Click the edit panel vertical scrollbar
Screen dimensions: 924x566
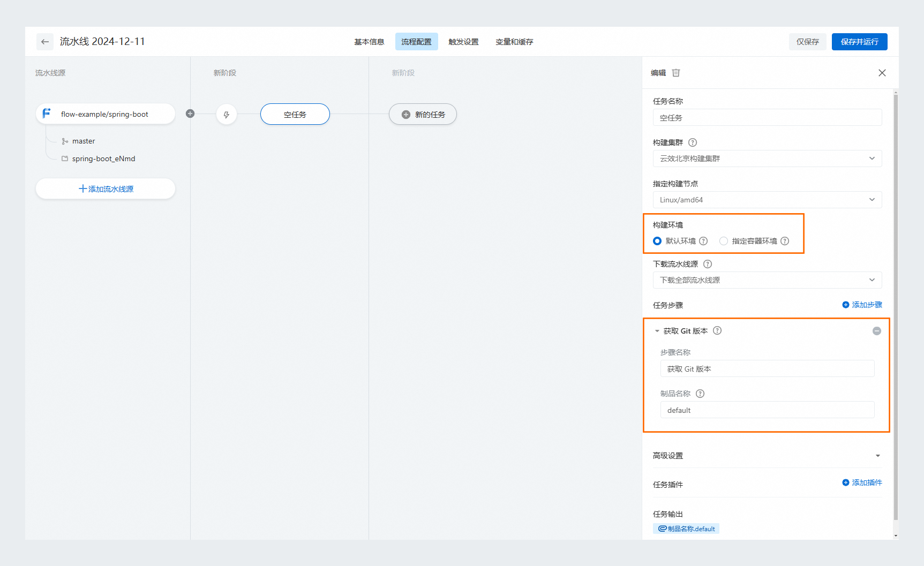pos(896,306)
